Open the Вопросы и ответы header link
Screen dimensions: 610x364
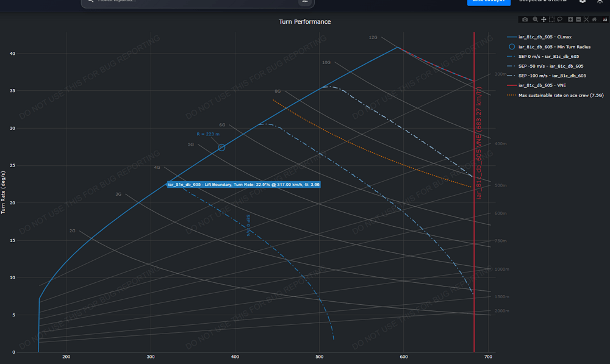[x=543, y=1]
